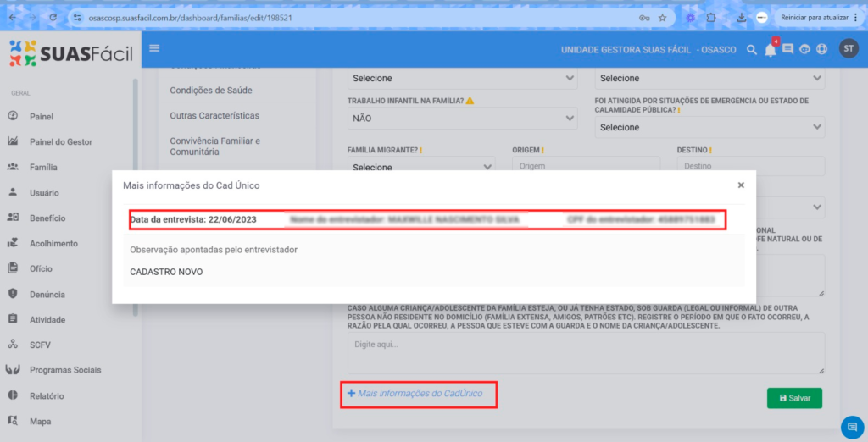Open the ST user avatar menu
868x442 pixels.
point(849,48)
